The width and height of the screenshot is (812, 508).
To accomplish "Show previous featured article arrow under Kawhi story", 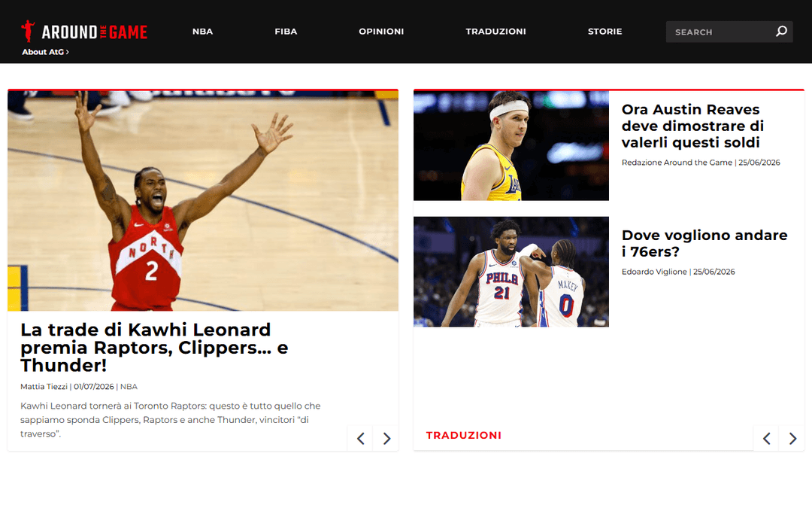I will click(x=360, y=439).
